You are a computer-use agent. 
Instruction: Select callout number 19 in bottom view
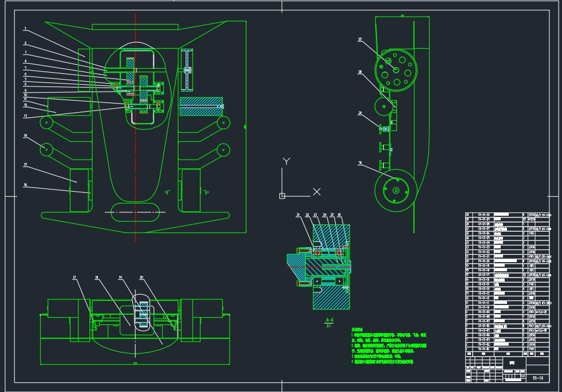tap(120, 278)
